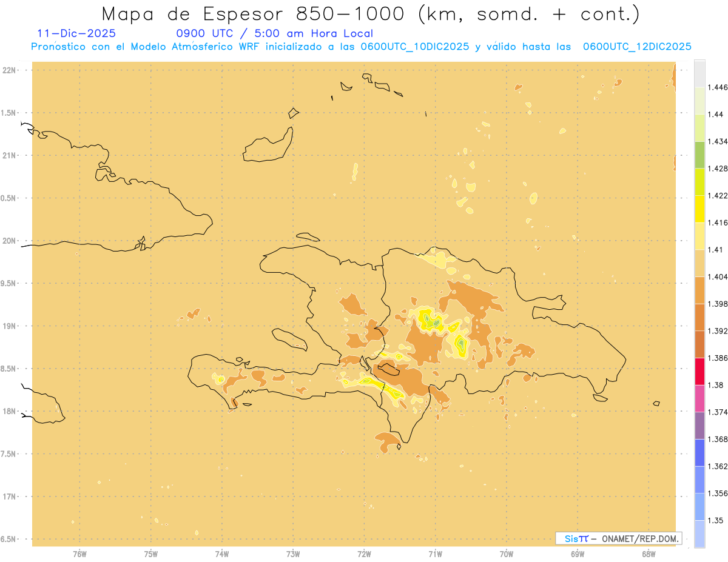Click the 76W longitude axis label
728x562 pixels.
click(x=79, y=554)
